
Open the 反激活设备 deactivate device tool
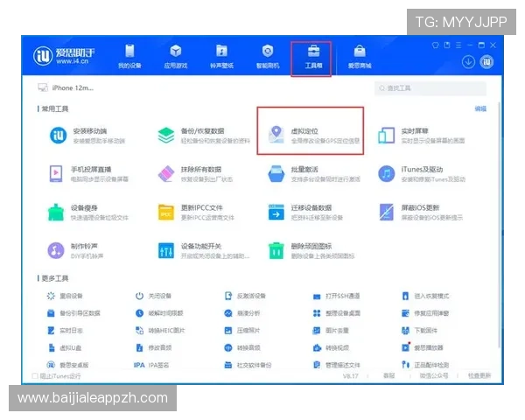tap(245, 296)
